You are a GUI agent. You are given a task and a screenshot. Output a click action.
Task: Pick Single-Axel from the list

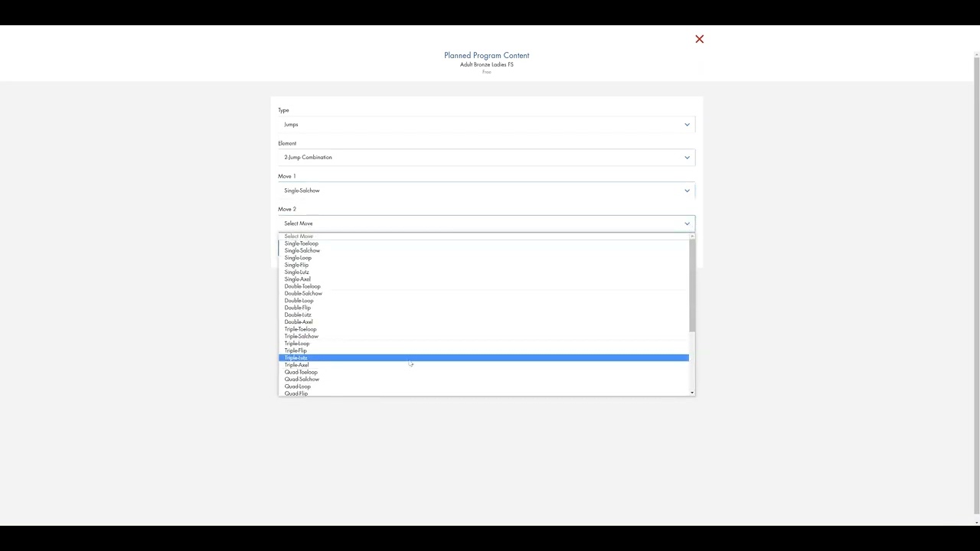pos(483,279)
